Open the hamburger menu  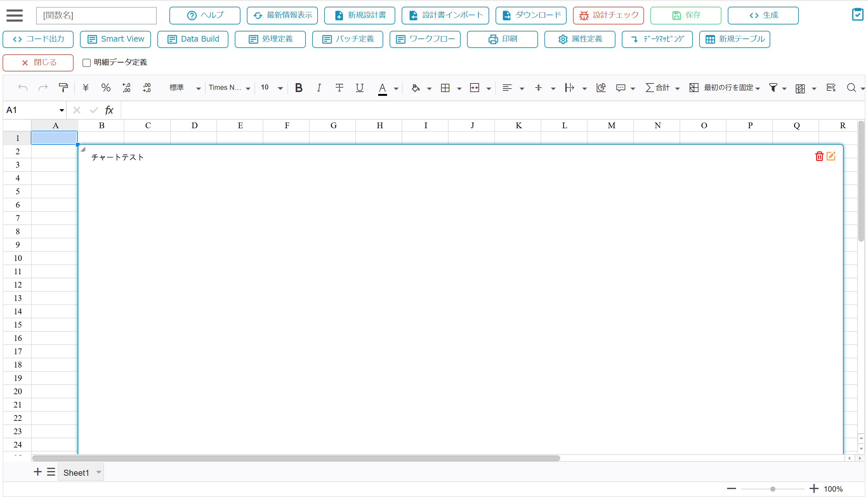click(x=14, y=15)
